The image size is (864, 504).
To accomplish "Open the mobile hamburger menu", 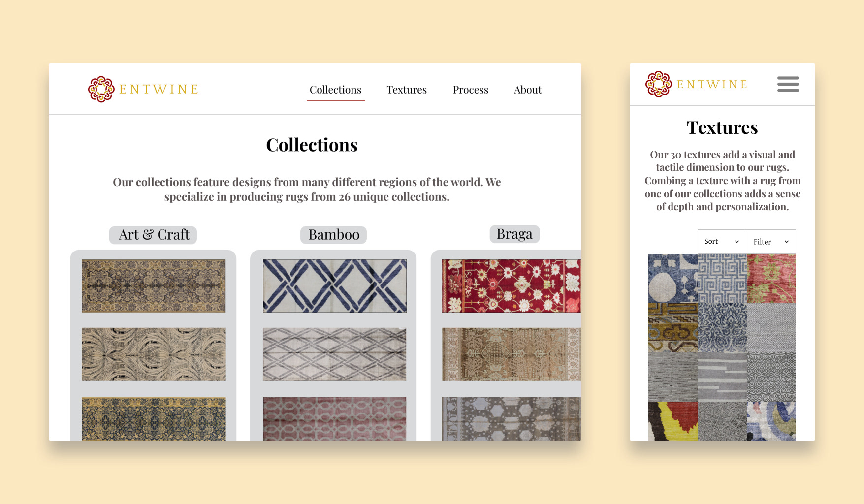I will pyautogui.click(x=788, y=84).
